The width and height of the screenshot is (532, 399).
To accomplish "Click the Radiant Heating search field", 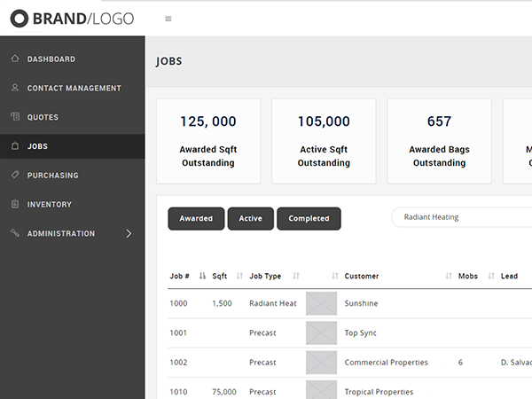I will 461,217.
